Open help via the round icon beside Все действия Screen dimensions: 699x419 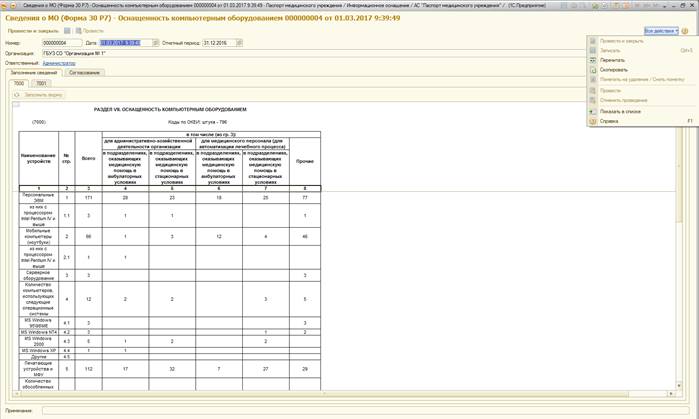coord(685,31)
